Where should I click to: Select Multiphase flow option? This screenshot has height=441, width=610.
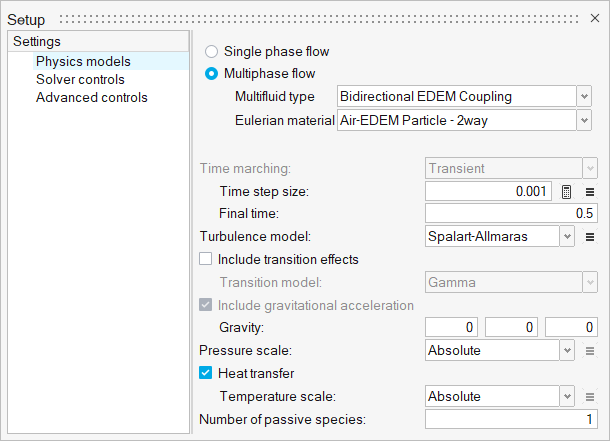click(x=211, y=74)
